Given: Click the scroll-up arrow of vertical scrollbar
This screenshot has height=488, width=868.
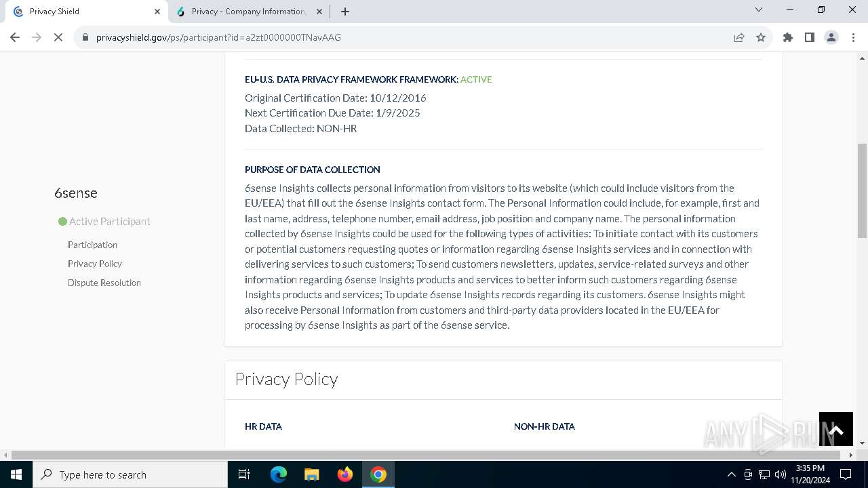Looking at the screenshot, I should click(862, 58).
